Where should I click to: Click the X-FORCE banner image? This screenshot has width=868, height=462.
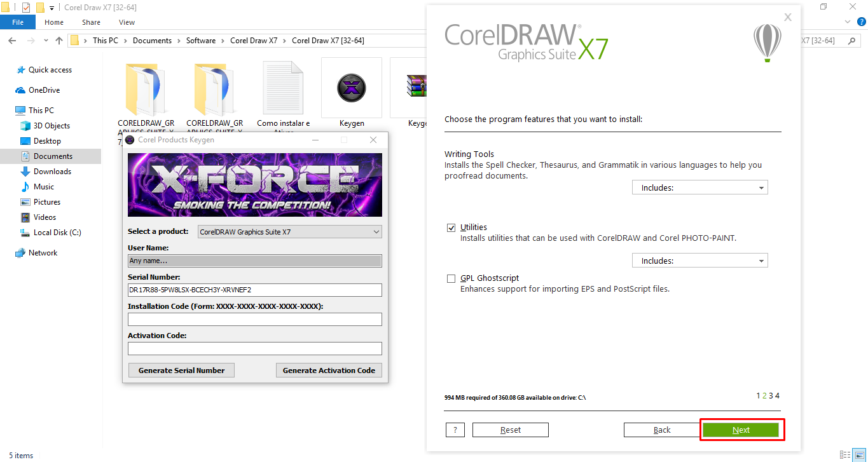[x=255, y=185]
